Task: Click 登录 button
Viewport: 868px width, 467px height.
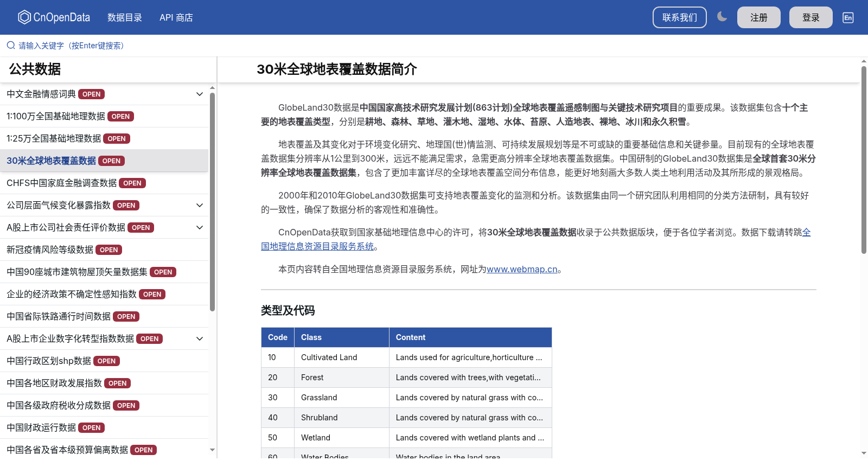Action: coord(811,17)
